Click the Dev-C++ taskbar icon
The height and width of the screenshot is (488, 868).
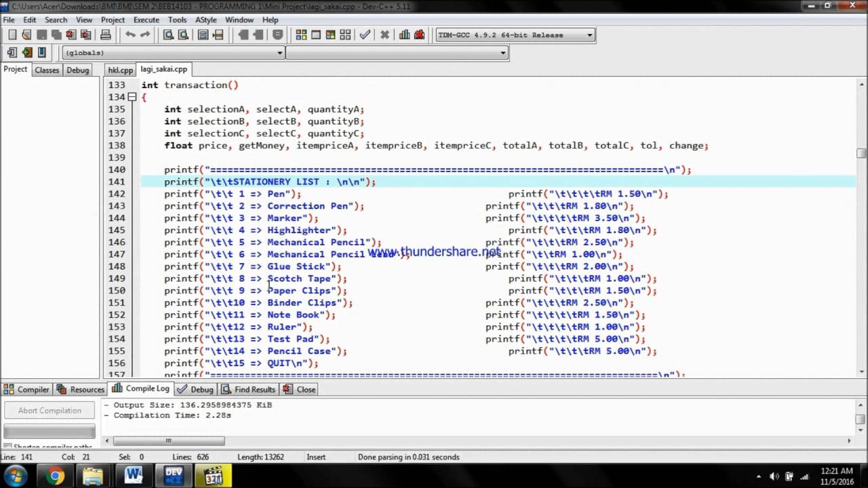tap(174, 476)
